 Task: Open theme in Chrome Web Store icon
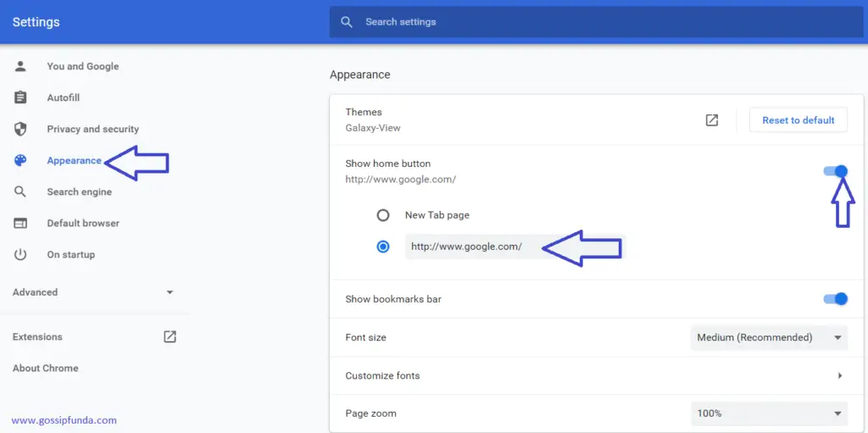(712, 120)
